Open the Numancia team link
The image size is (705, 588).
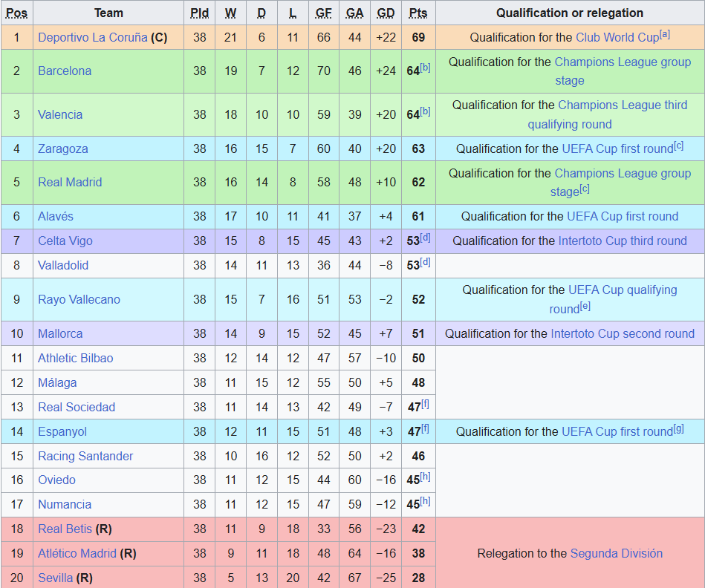coord(65,504)
